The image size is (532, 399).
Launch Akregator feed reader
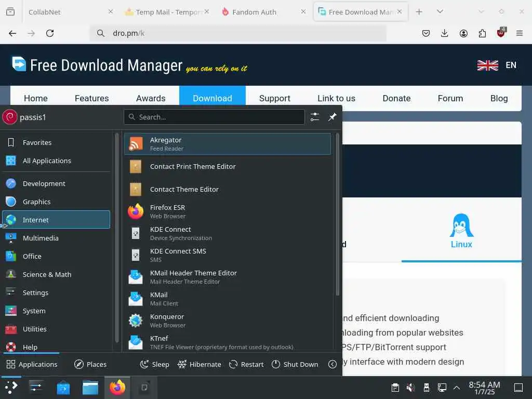228,144
